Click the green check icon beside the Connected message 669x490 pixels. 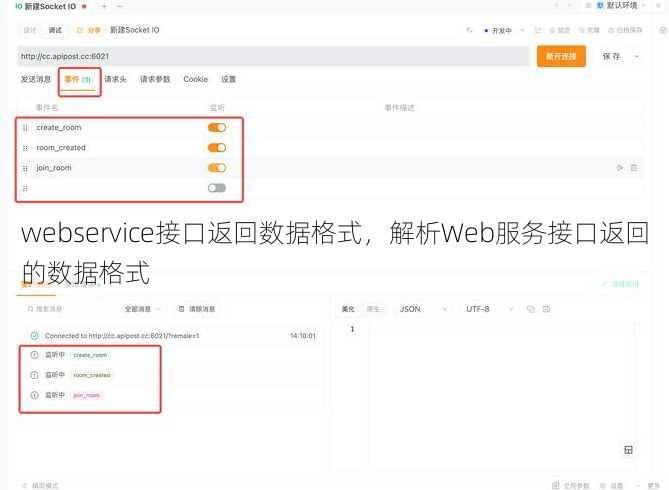pyautogui.click(x=35, y=335)
